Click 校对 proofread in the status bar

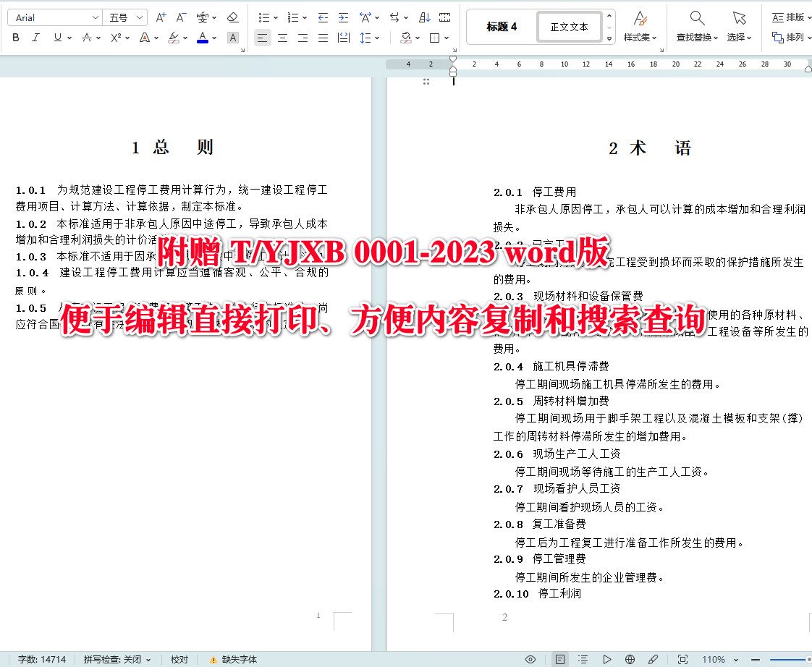tap(179, 659)
